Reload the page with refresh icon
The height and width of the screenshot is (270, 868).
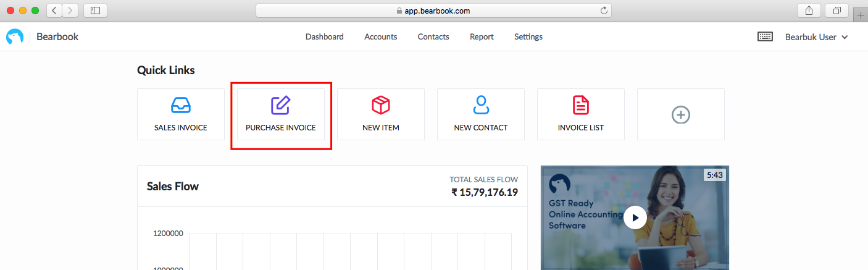point(604,11)
